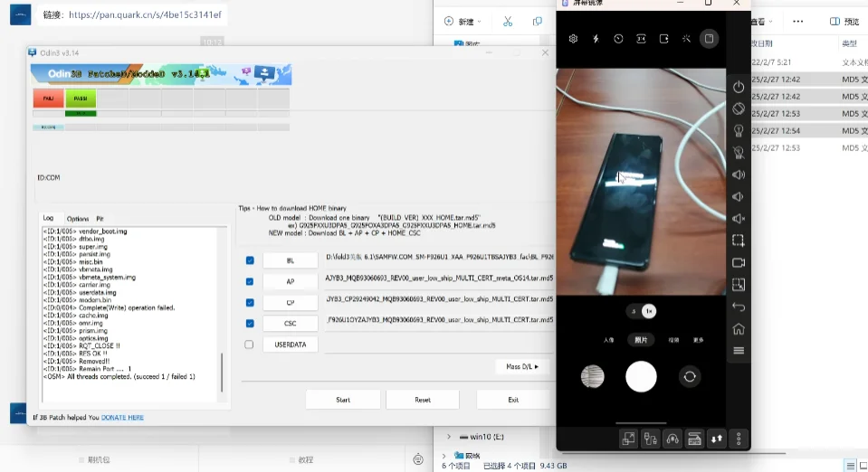This screenshot has height=472, width=868.
Task: Select the .5 ultra-wide zoom toggle
Action: pyautogui.click(x=634, y=312)
